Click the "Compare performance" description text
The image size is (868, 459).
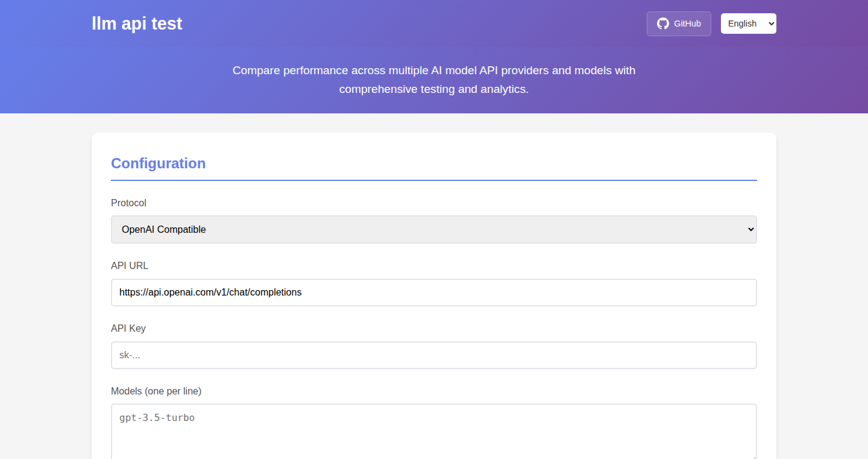(x=434, y=80)
